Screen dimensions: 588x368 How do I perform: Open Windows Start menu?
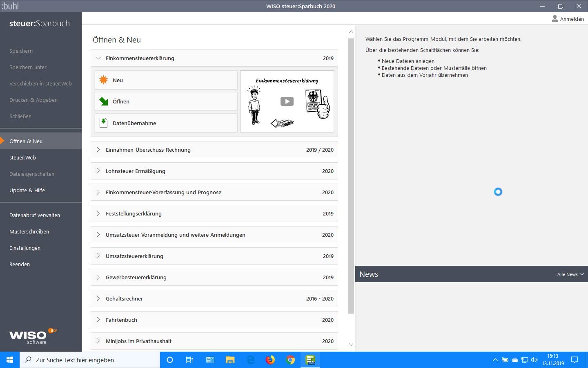coord(10,360)
